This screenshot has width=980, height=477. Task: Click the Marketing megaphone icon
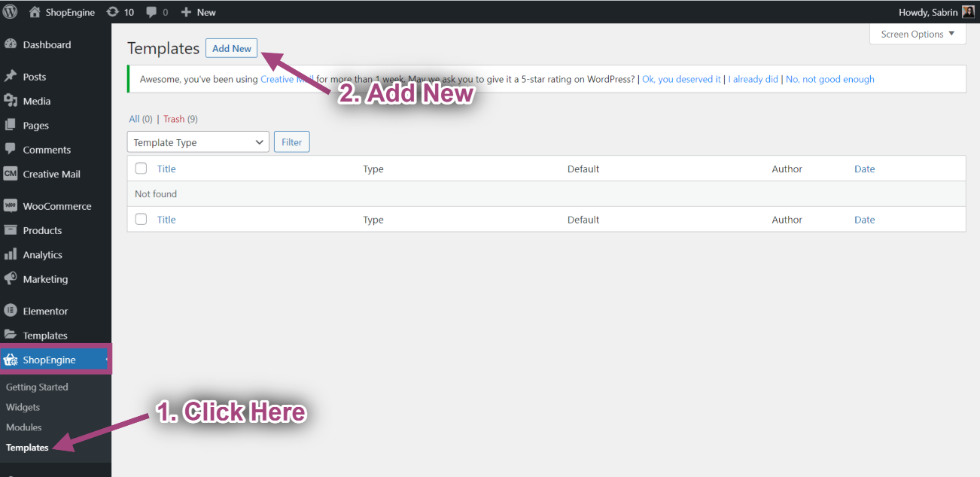[x=11, y=279]
